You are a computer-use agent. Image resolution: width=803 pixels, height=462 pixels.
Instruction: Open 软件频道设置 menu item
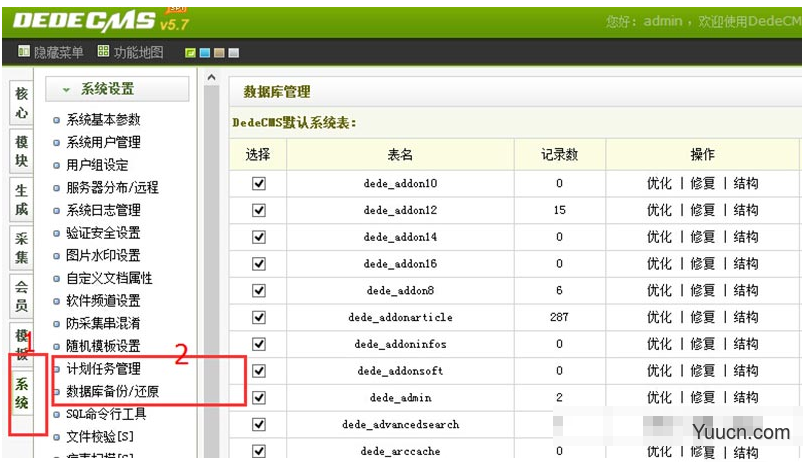(103, 301)
